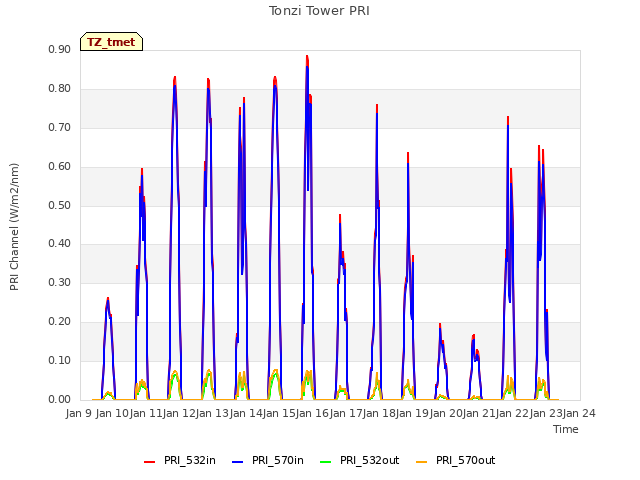The width and height of the screenshot is (640, 480).
Task: Click the 0.70 y-axis tick label
Action: tap(60, 127)
